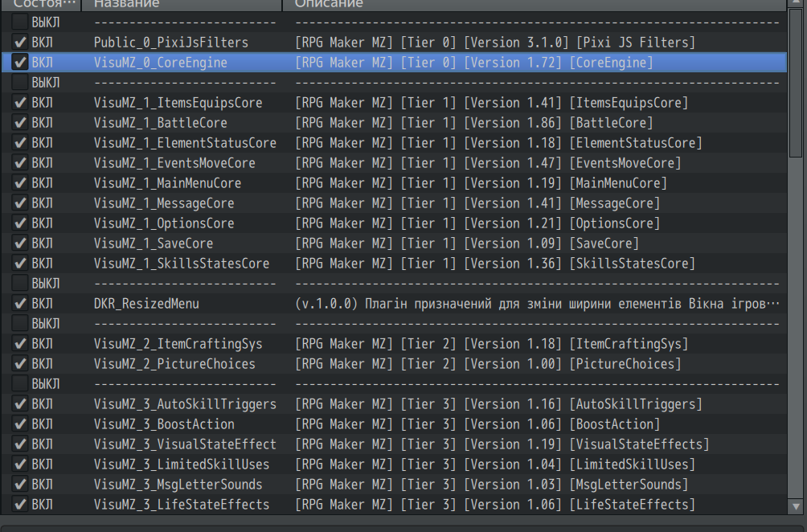This screenshot has width=807, height=532.
Task: Select the Public_0_PixiJsFilters plugin name
Action: click(171, 42)
